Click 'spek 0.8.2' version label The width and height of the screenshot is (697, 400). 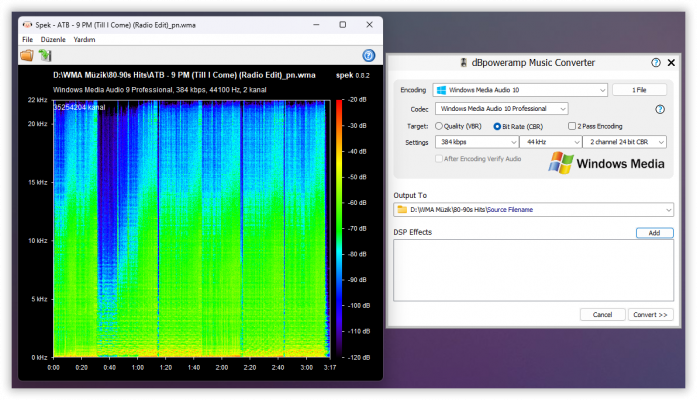pos(353,76)
